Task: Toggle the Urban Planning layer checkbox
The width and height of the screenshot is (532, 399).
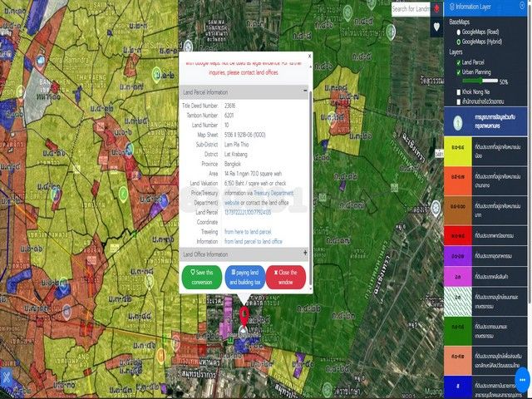Action: (456, 72)
